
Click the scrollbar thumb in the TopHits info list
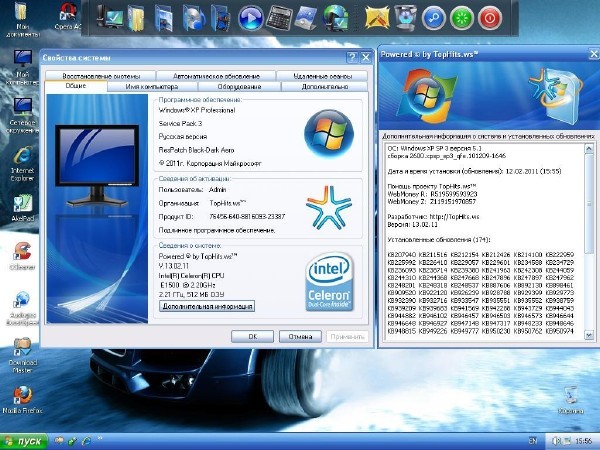589,204
